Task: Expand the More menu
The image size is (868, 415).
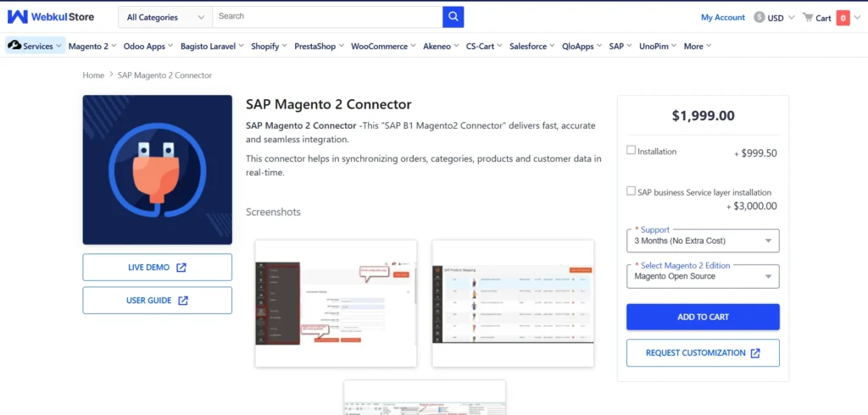Action: pos(698,47)
